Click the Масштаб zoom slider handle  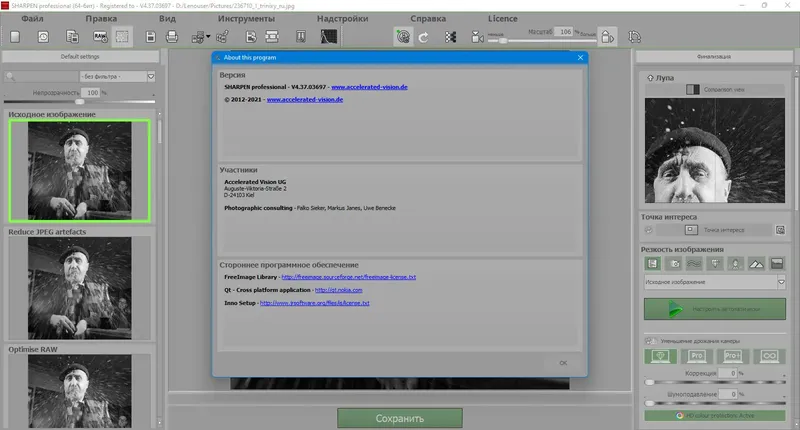point(503,40)
